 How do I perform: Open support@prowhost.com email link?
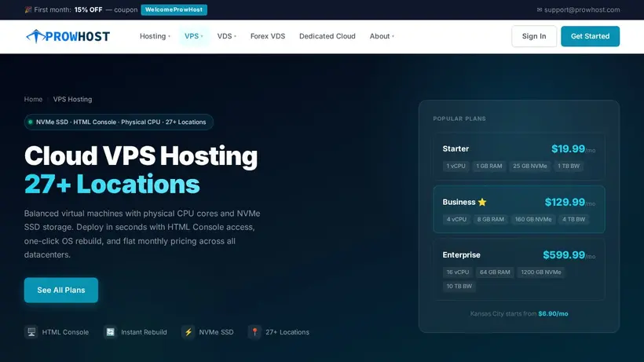tap(582, 10)
